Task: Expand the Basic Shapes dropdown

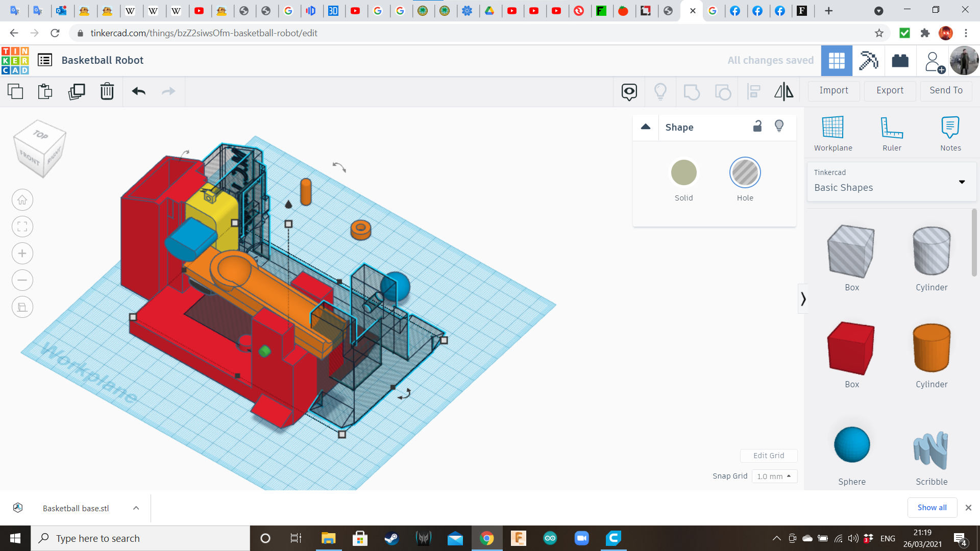Action: tap(962, 182)
